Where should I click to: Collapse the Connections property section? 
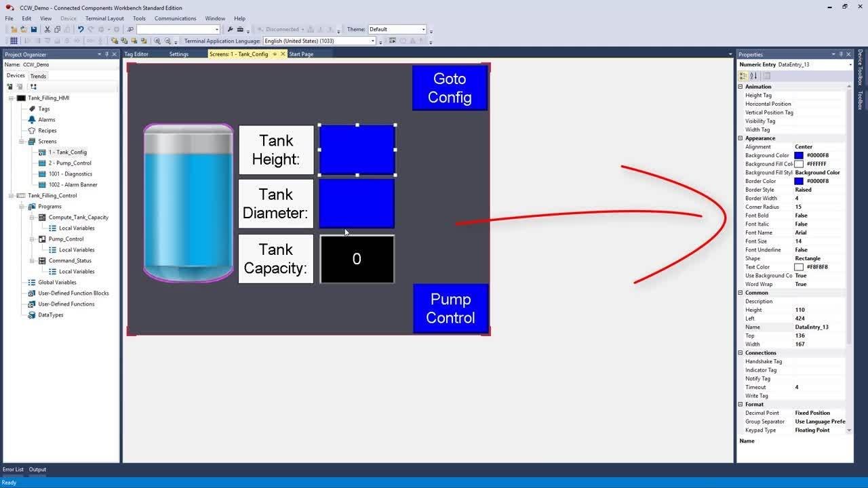click(741, 352)
